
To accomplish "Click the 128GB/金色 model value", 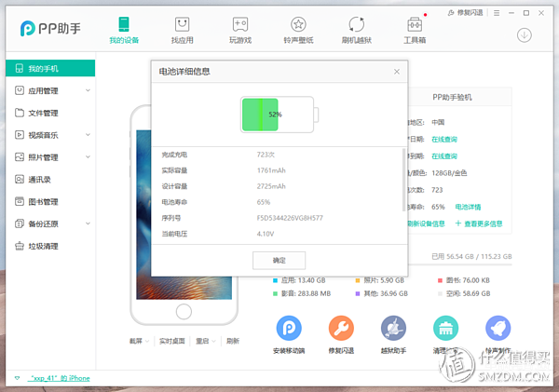I will pyautogui.click(x=449, y=173).
